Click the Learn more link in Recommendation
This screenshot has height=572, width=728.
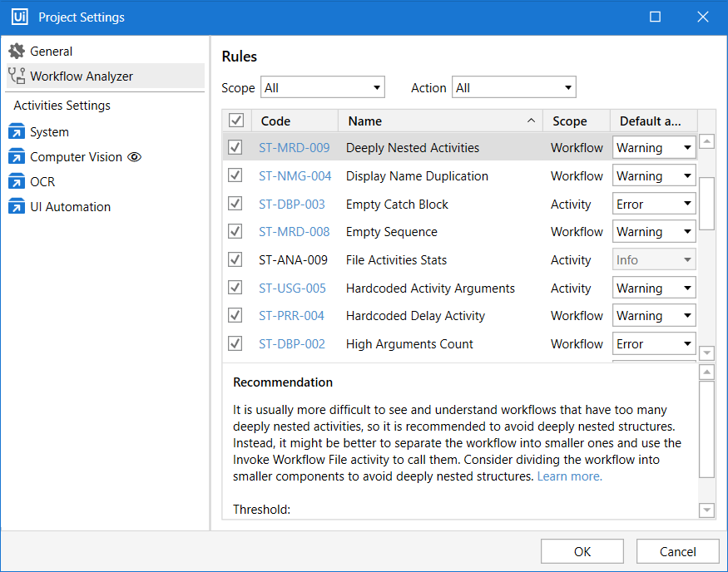[x=569, y=476]
